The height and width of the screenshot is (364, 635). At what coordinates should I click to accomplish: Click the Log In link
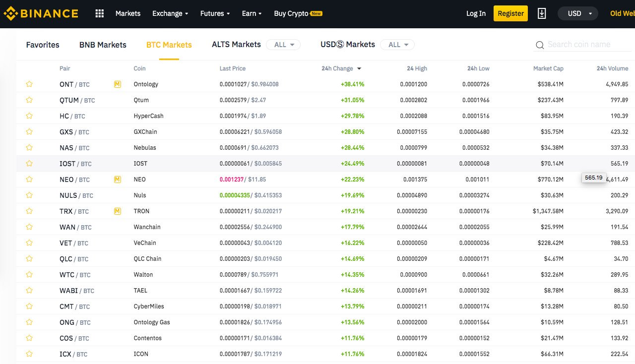pos(476,13)
